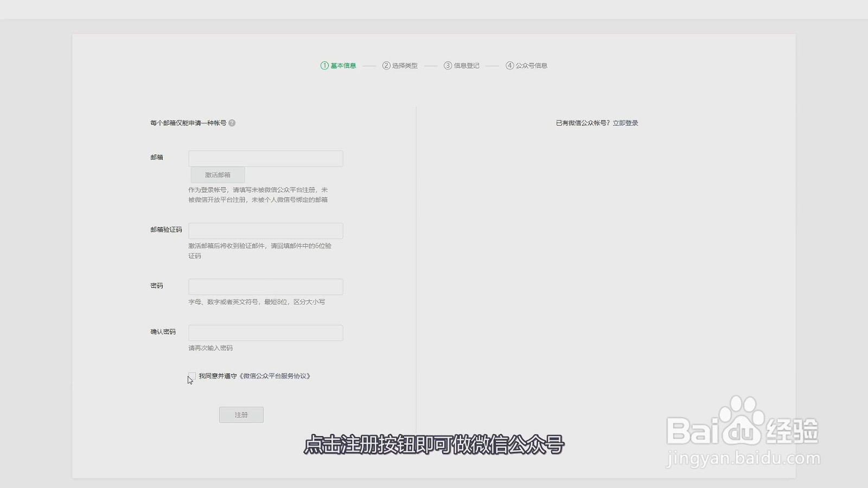Select step 3 信息登记

[x=462, y=66]
